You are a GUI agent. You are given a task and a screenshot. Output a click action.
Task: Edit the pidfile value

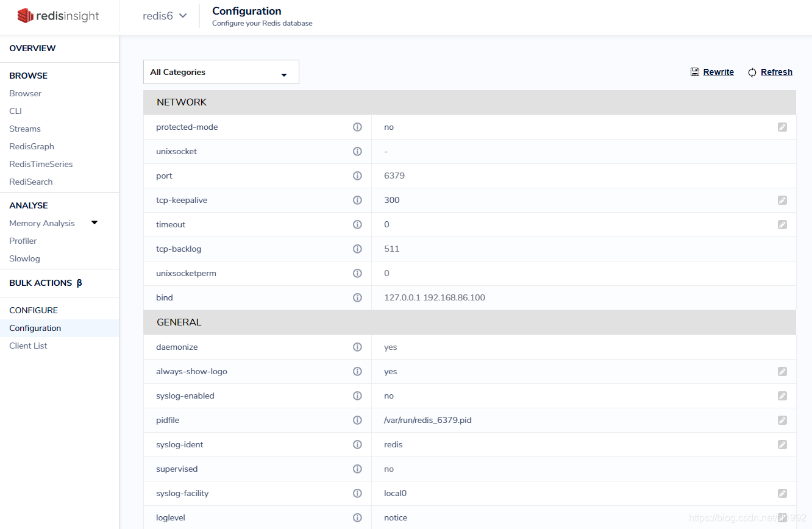(782, 420)
